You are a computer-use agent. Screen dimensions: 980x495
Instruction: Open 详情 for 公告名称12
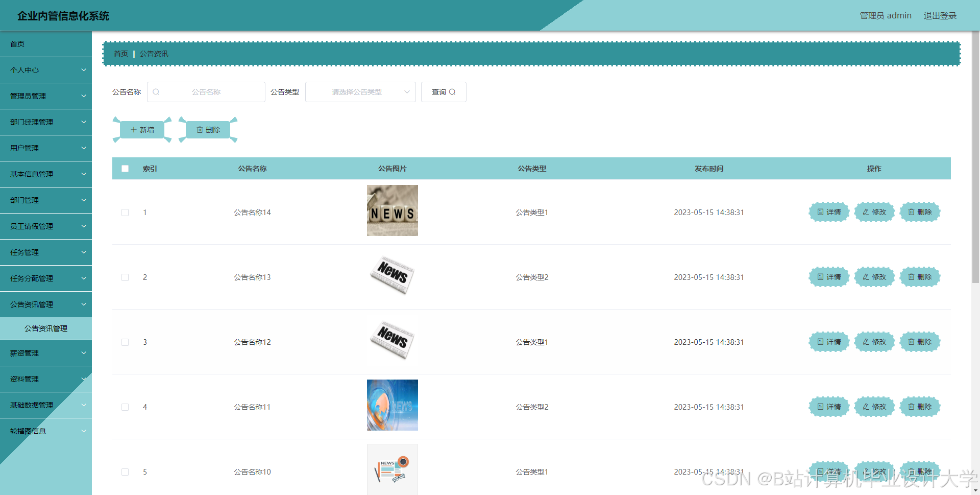[x=829, y=342]
